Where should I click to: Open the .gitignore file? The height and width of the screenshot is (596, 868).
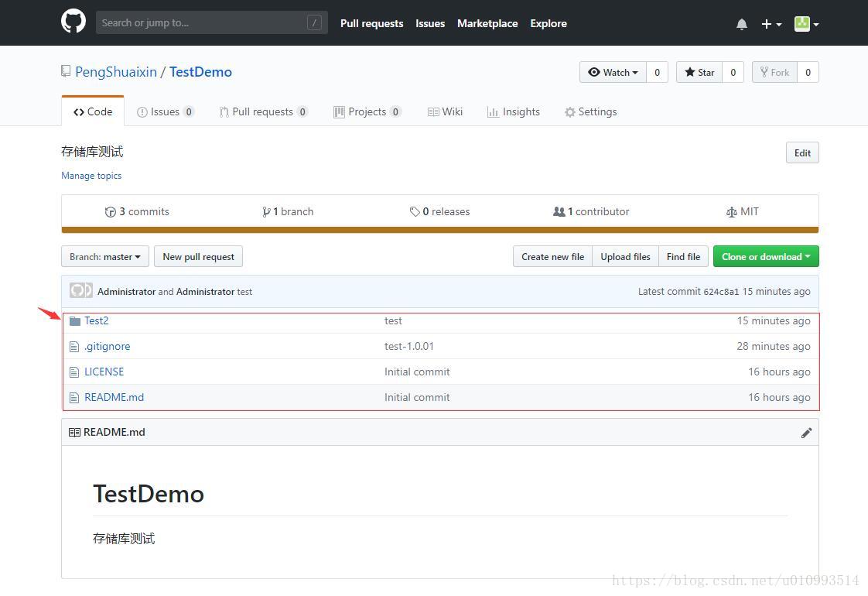point(108,346)
